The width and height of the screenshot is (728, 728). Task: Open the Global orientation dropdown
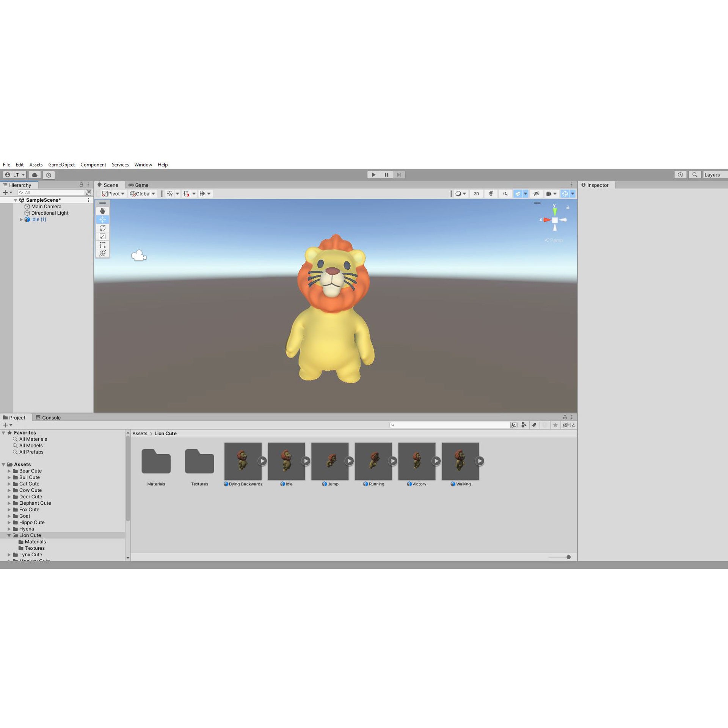click(x=142, y=194)
